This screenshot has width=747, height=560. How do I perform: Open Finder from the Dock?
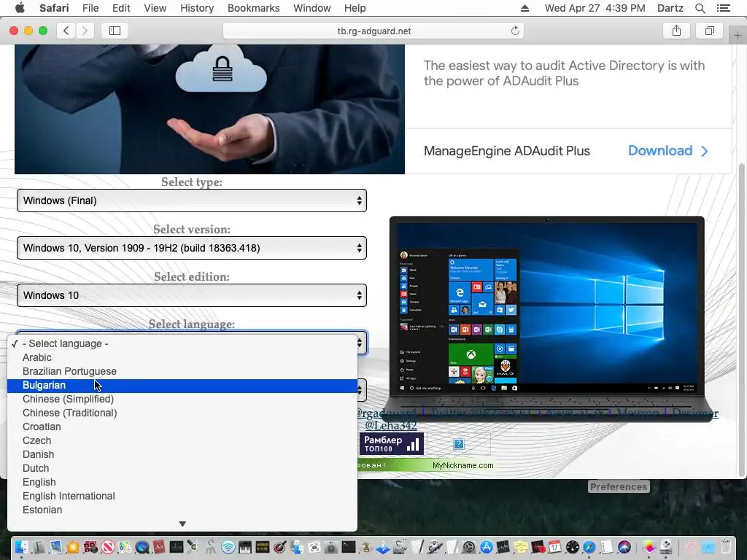click(21, 547)
